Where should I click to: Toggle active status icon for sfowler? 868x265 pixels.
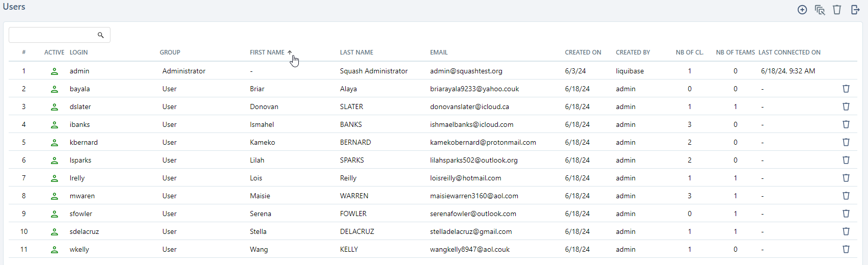[54, 214]
